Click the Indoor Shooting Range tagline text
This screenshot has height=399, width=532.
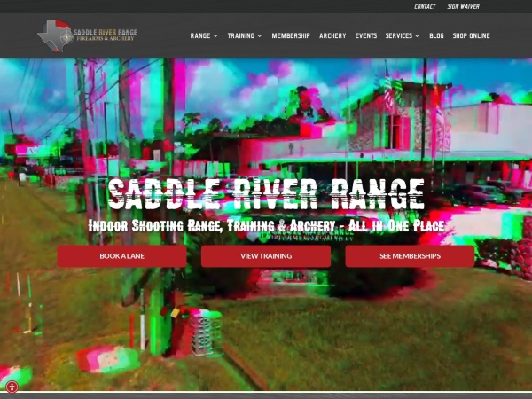coord(266,225)
